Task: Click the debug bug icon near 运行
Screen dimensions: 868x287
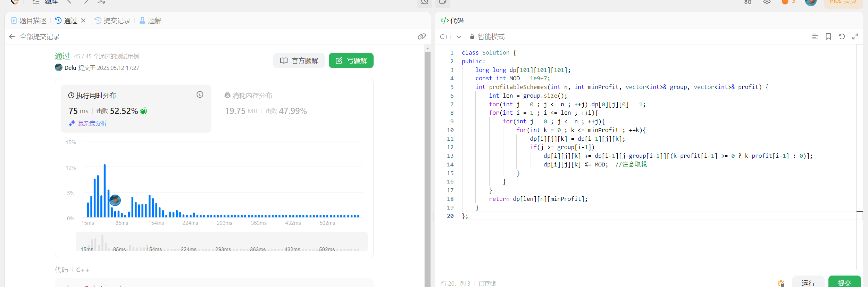Action: coord(781,283)
